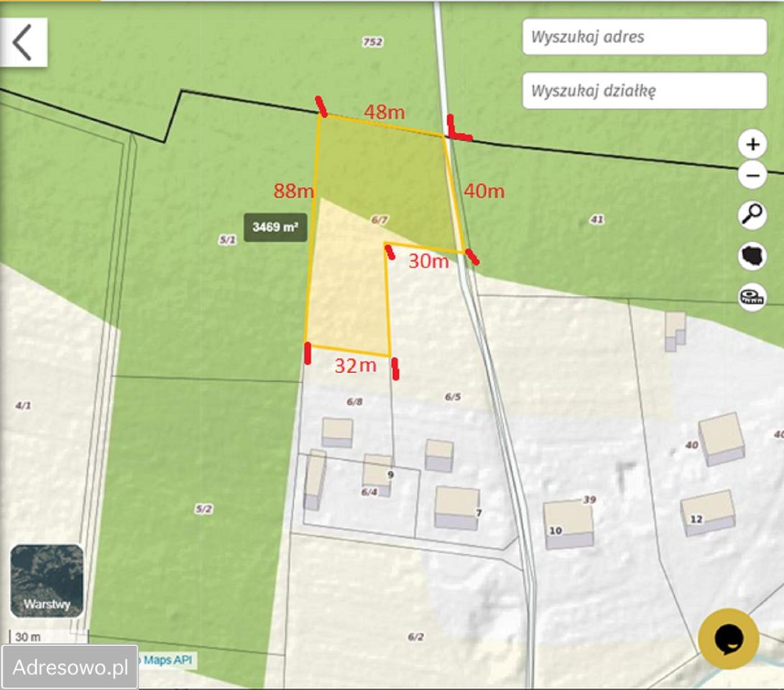This screenshot has height=690, width=784.
Task: Select parcel label 6/2
Action: tap(415, 637)
